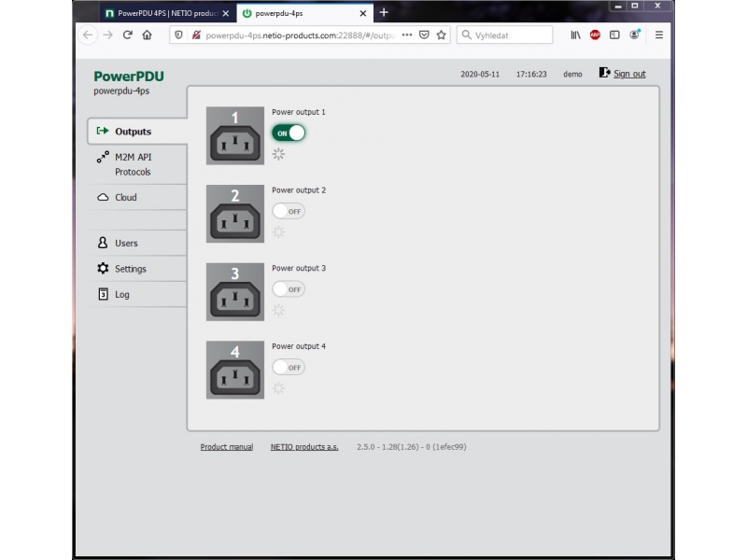The width and height of the screenshot is (747, 560).
Task: Click the restart icon under output 2
Action: [278, 231]
